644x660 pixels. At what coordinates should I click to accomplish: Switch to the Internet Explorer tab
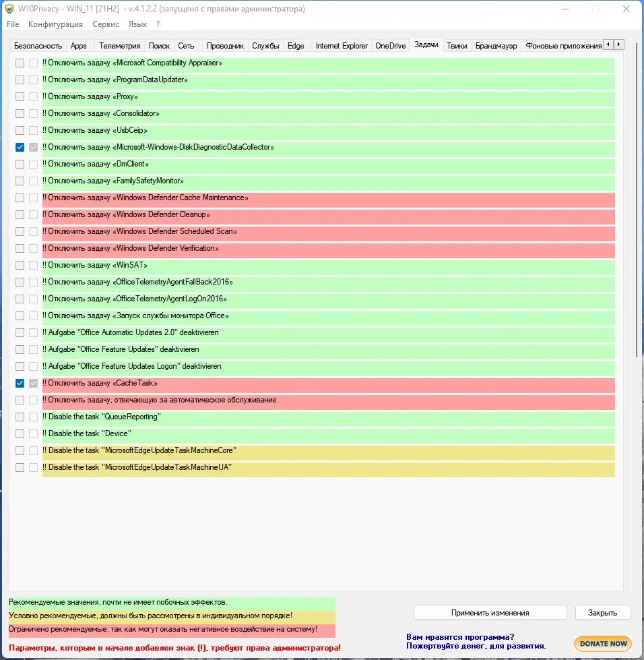tap(342, 46)
